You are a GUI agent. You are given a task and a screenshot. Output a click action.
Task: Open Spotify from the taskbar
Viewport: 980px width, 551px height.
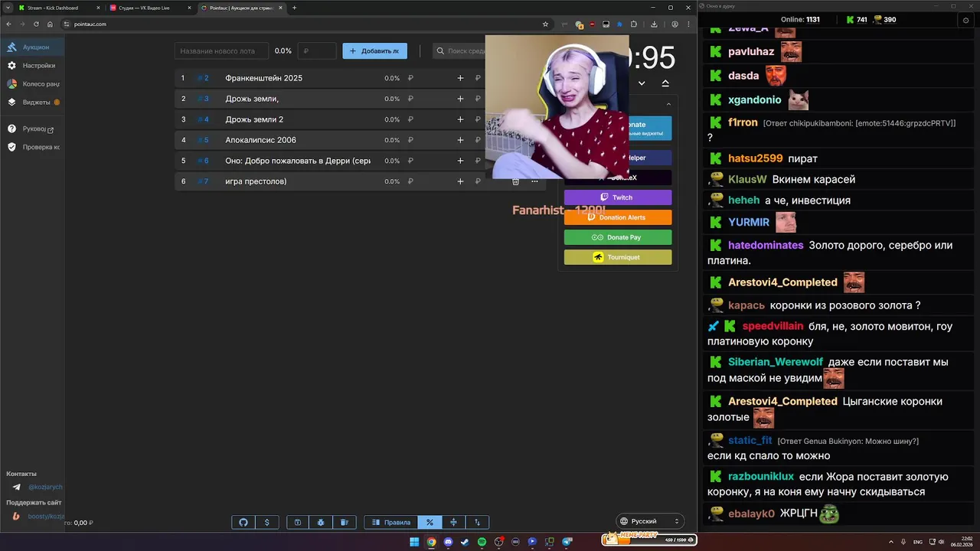(x=482, y=542)
